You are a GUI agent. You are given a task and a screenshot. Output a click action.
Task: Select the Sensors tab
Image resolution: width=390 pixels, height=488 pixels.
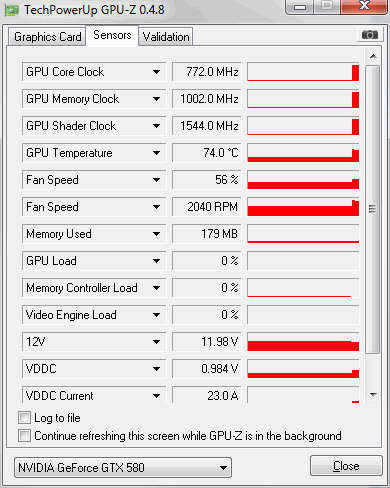coord(112,35)
